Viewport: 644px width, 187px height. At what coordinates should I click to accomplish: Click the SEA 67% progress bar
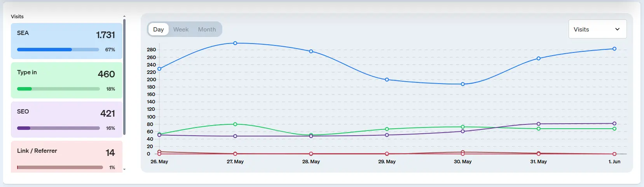(58, 50)
